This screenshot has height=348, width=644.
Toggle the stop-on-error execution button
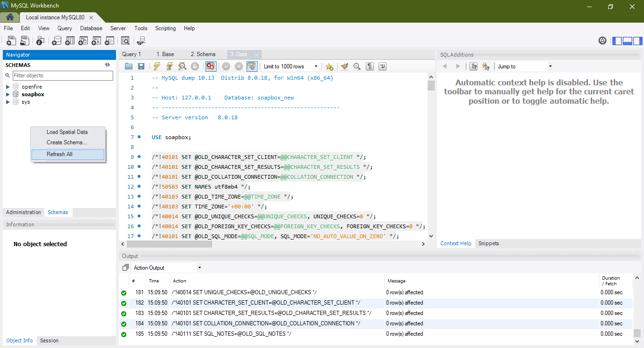pyautogui.click(x=210, y=66)
